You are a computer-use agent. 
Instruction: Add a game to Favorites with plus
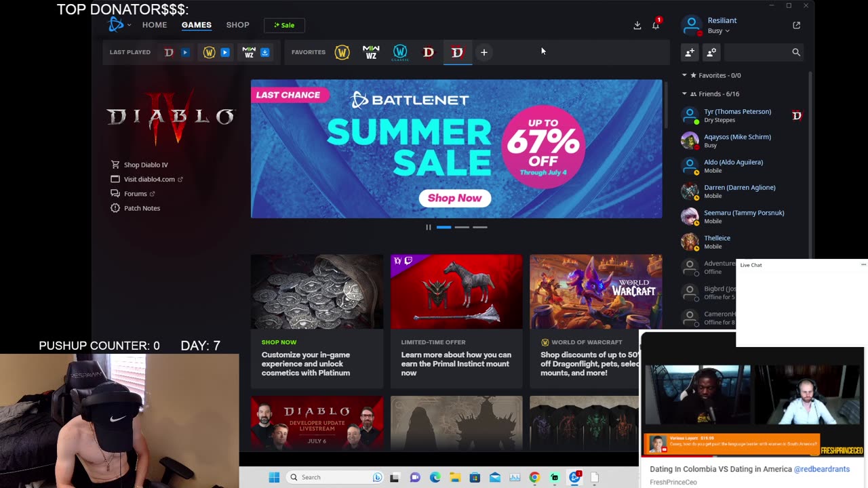[484, 52]
